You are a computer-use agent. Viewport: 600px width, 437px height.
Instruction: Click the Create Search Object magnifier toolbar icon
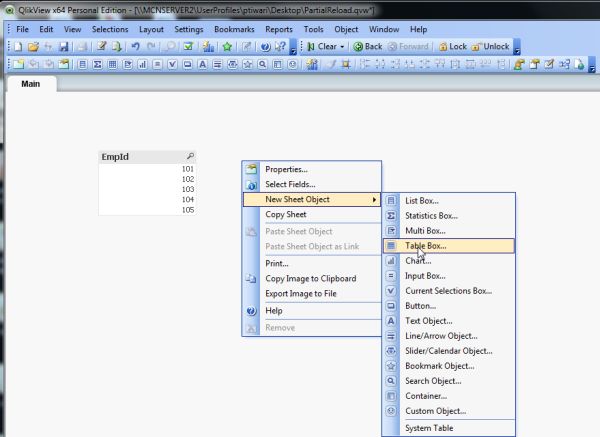[x=262, y=65]
